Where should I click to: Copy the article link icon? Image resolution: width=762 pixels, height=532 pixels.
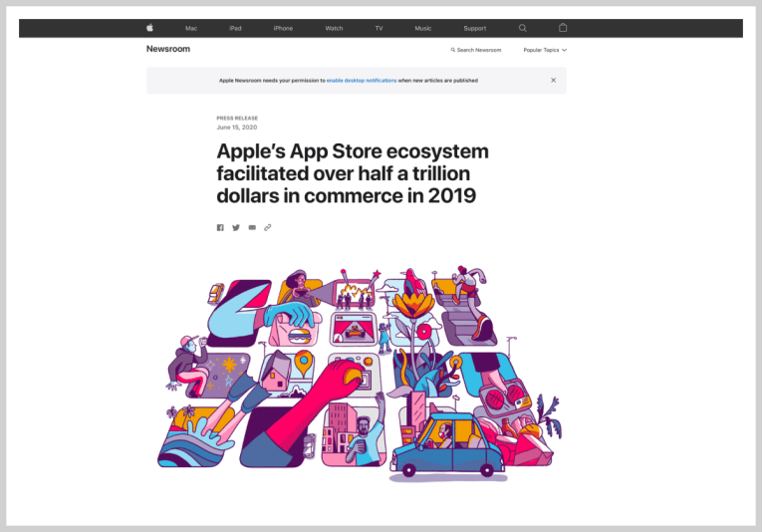[267, 227]
